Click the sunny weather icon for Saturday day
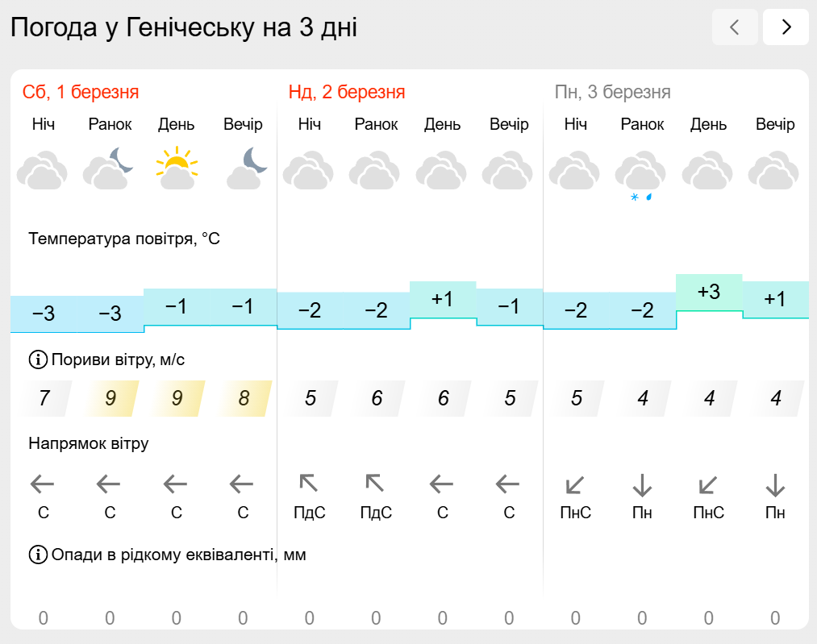The width and height of the screenshot is (817, 644). 177,168
